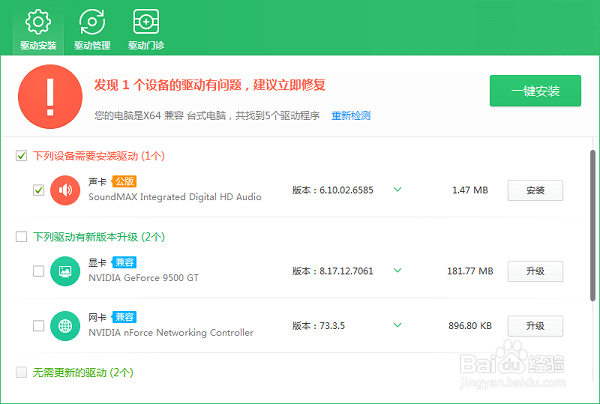Click the 181.77 MB size value

[470, 271]
